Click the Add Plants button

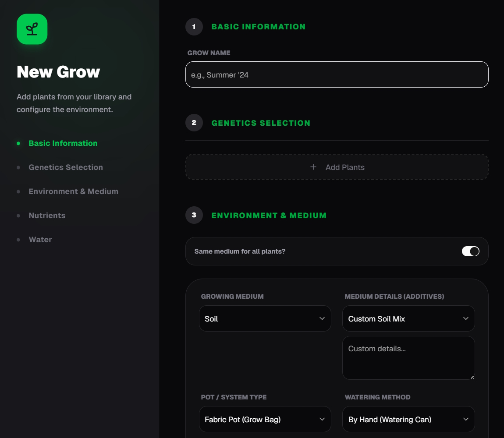tap(337, 167)
